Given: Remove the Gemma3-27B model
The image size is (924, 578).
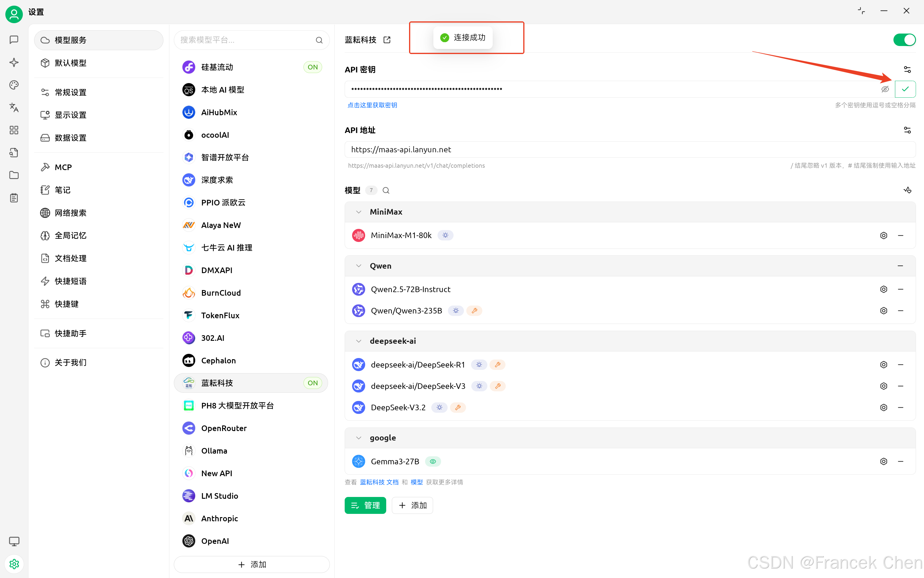Looking at the screenshot, I should (900, 461).
